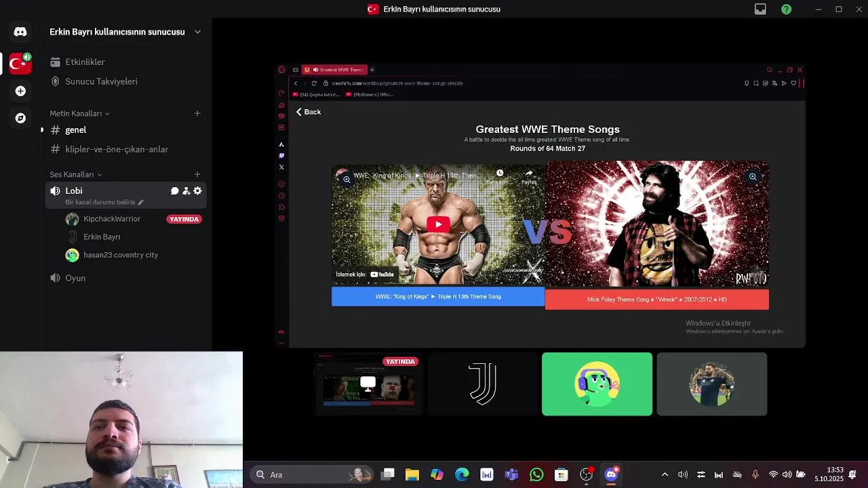Open Windows notifications bell
This screenshot has width=868, height=488.
coord(853,474)
